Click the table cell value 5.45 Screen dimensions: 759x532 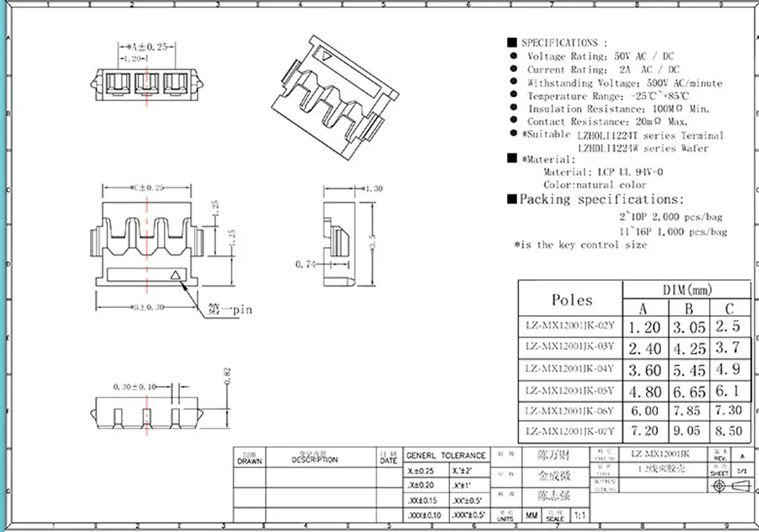(689, 370)
